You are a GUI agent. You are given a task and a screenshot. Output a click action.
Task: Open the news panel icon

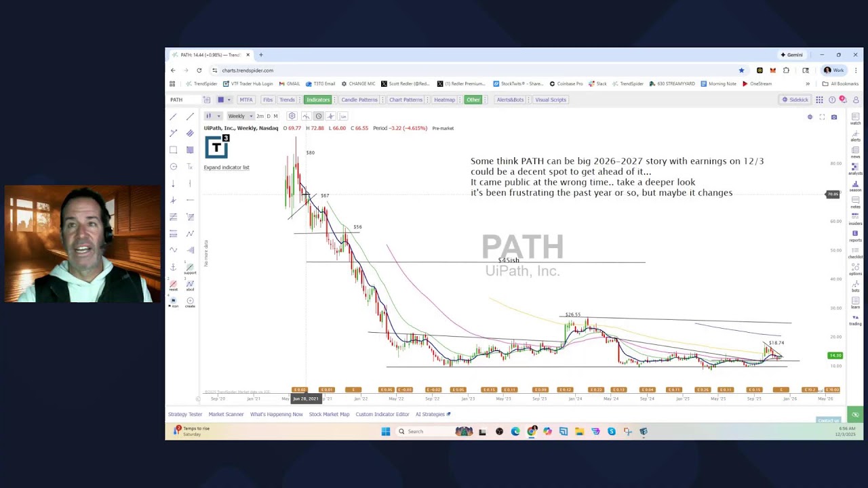pyautogui.click(x=855, y=152)
